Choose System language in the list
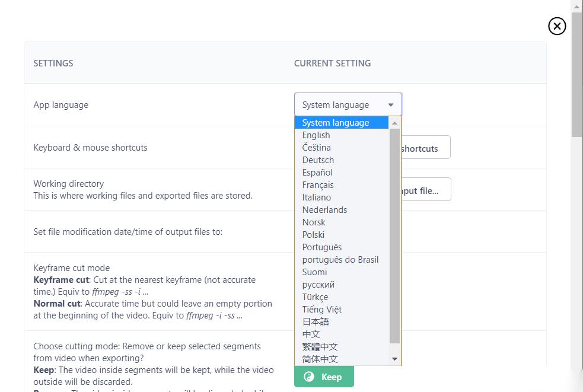This screenshot has width=583, height=392. [x=342, y=122]
